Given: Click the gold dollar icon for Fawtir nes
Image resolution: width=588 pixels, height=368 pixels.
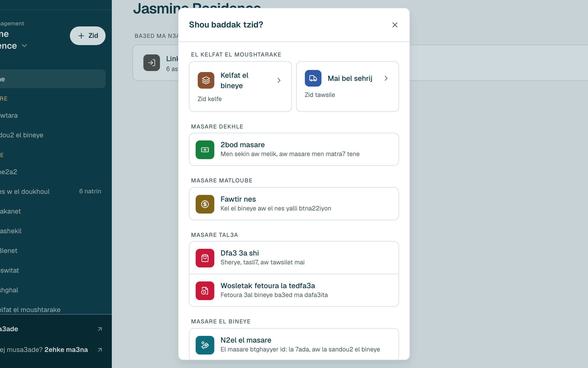Looking at the screenshot, I should [205, 204].
